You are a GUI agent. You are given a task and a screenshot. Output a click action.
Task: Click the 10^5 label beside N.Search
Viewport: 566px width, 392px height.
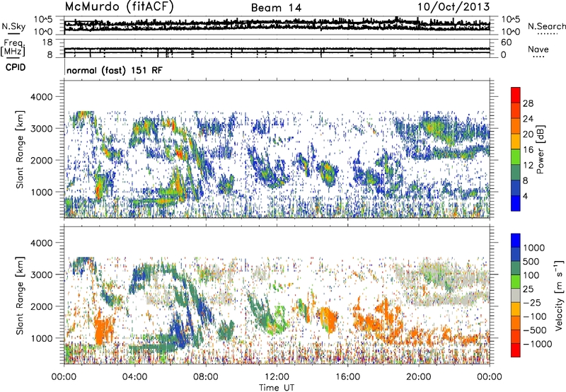point(511,20)
